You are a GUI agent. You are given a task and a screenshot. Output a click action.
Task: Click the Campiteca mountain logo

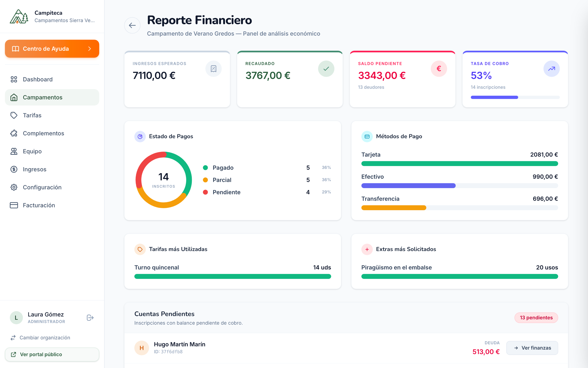pos(19,17)
